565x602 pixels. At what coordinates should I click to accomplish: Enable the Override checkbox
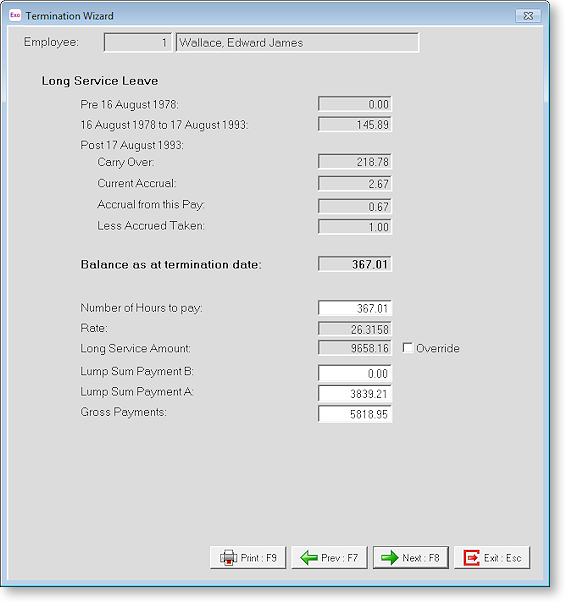[408, 348]
